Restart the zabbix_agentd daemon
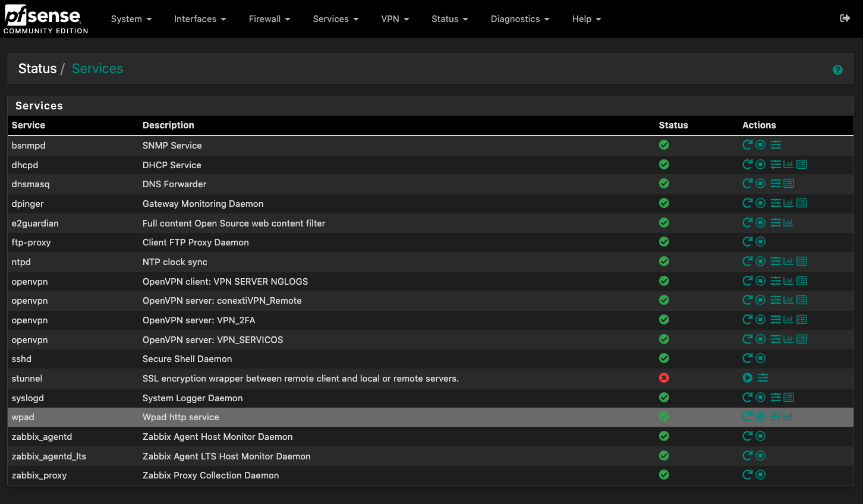 [x=747, y=436]
